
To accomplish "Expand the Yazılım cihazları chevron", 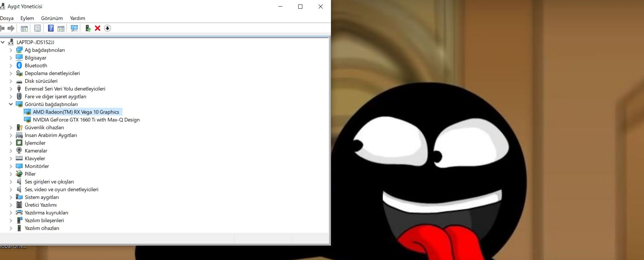I will [x=11, y=228].
